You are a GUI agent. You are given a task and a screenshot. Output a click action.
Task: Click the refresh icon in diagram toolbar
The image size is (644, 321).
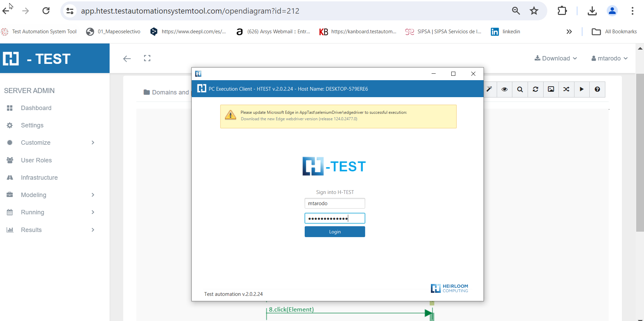click(x=535, y=89)
